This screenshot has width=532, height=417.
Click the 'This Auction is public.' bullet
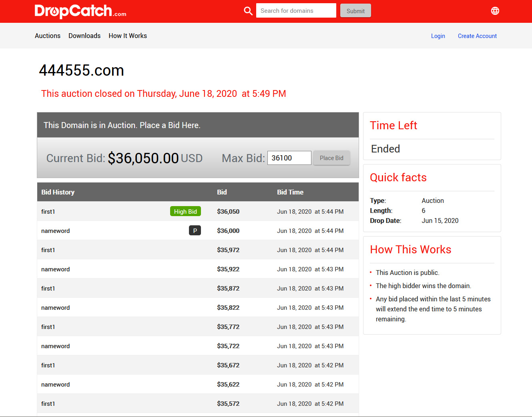tap(408, 273)
